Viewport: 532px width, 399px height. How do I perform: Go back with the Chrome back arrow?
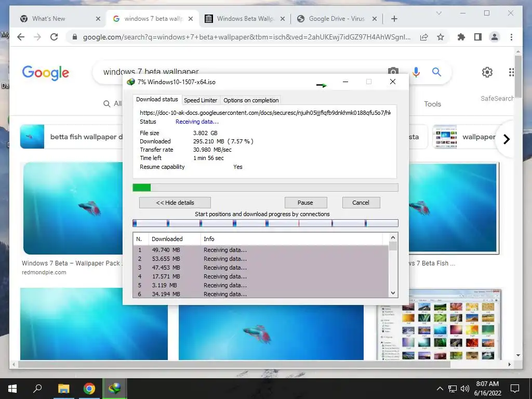point(21,37)
